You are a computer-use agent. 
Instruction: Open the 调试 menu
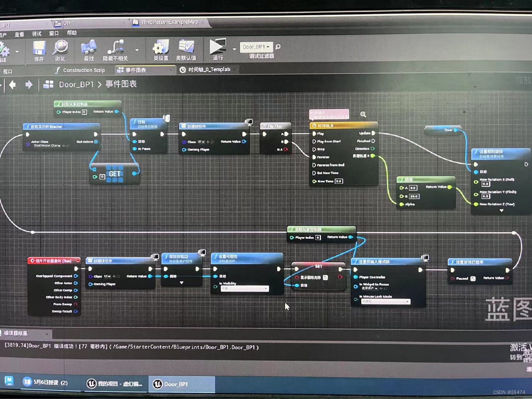(x=37, y=34)
